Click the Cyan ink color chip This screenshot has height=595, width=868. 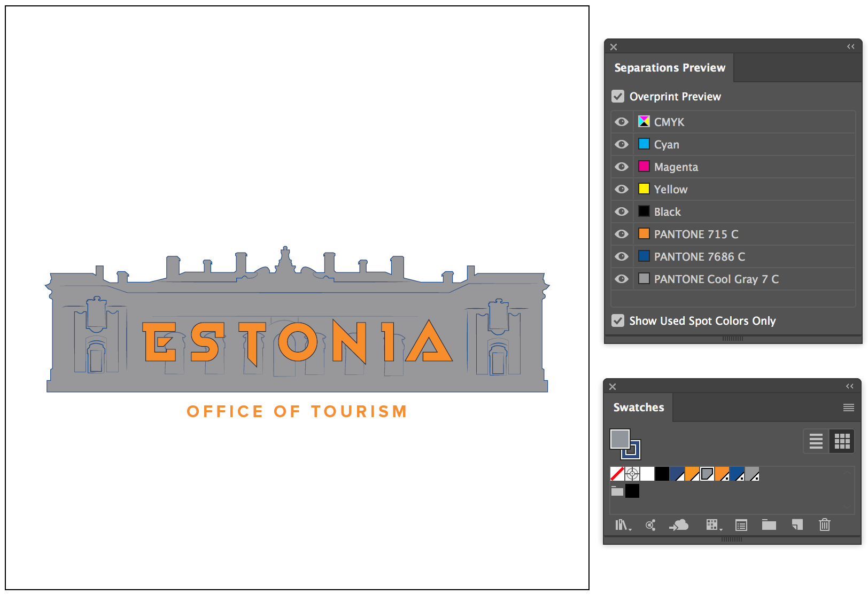coord(644,144)
